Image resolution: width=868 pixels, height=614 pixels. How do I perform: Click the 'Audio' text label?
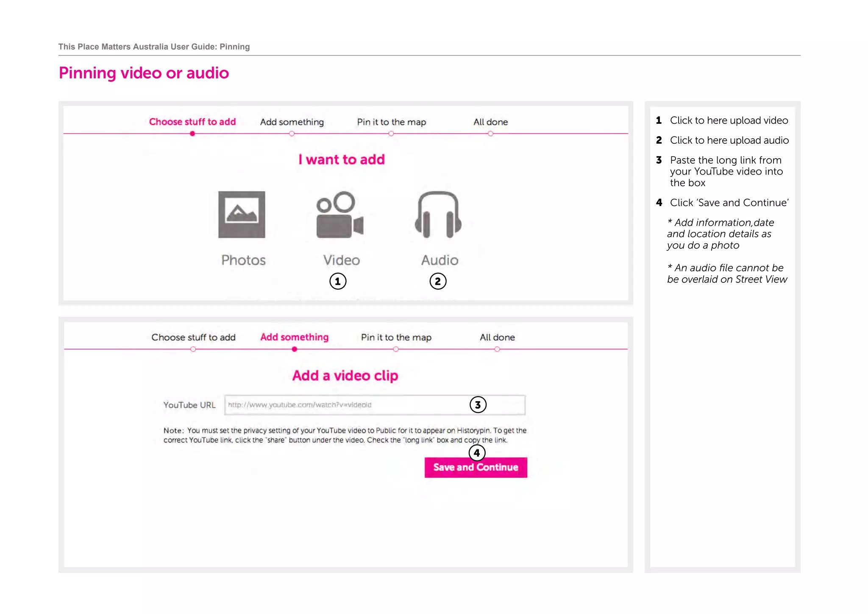point(440,260)
